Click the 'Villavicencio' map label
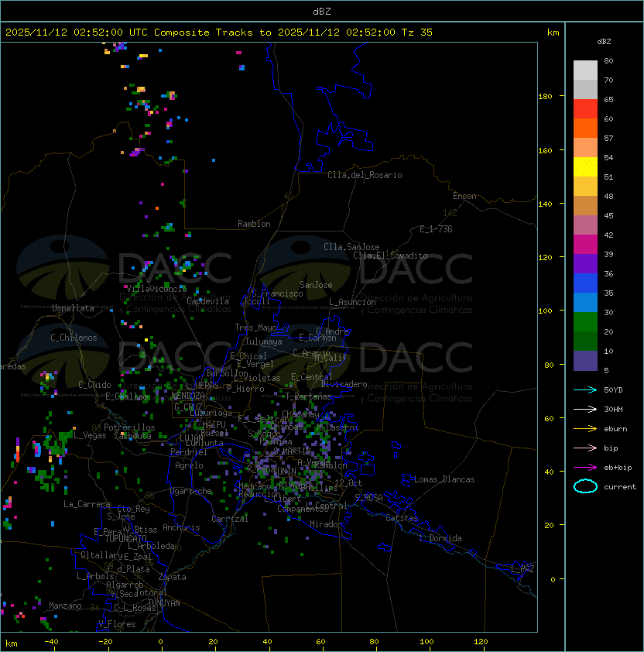This screenshot has height=652, width=644. tap(156, 289)
